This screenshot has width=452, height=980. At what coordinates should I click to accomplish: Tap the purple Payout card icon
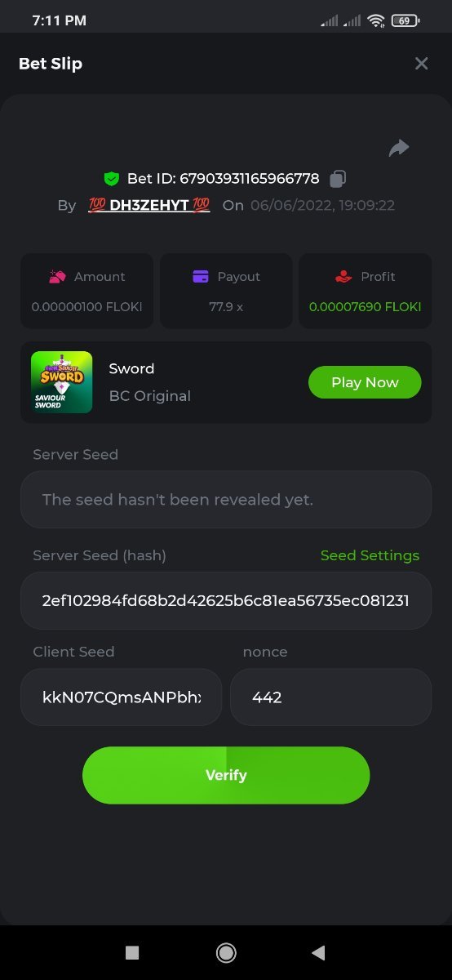click(201, 277)
